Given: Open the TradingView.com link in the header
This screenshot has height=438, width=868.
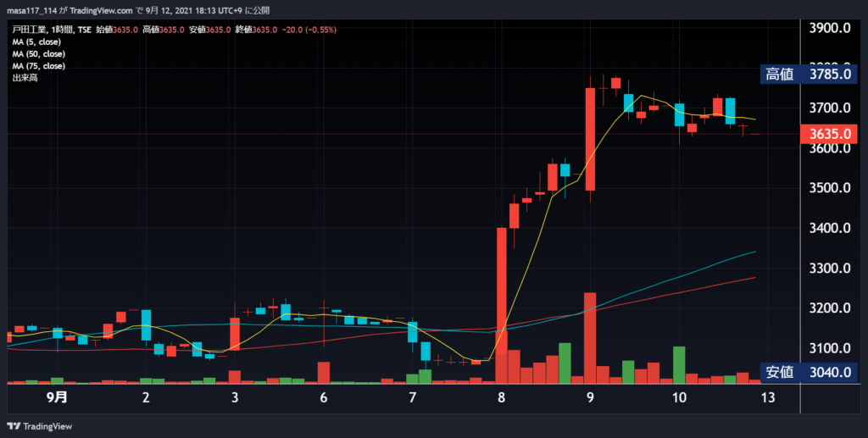Looking at the screenshot, I should tap(102, 10).
